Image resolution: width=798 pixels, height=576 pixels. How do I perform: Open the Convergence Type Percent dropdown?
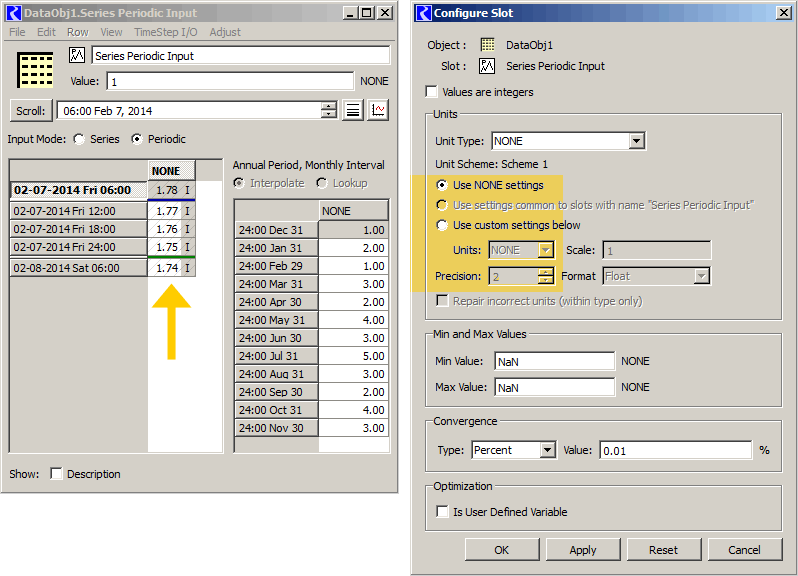(547, 450)
